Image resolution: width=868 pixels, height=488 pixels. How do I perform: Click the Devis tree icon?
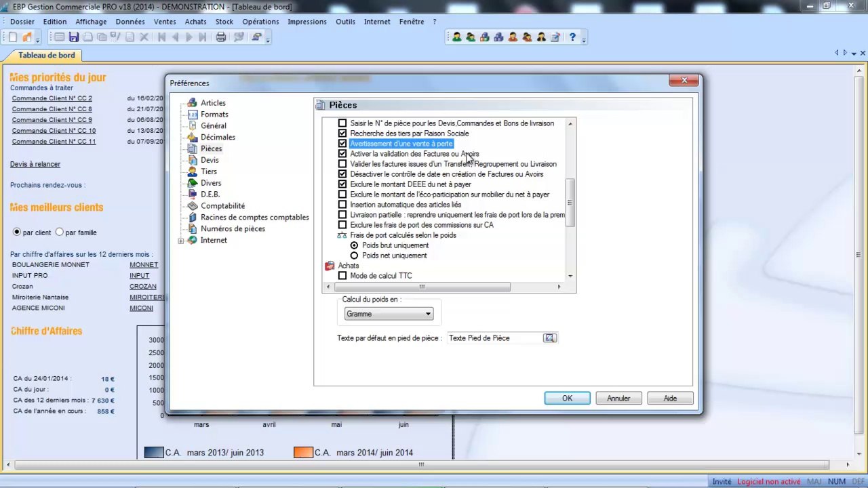193,160
